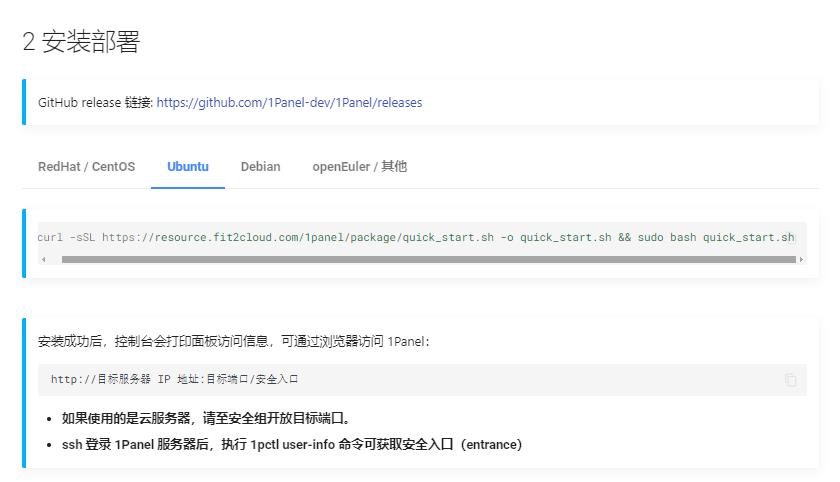Switch to the Debian tab

click(x=260, y=167)
